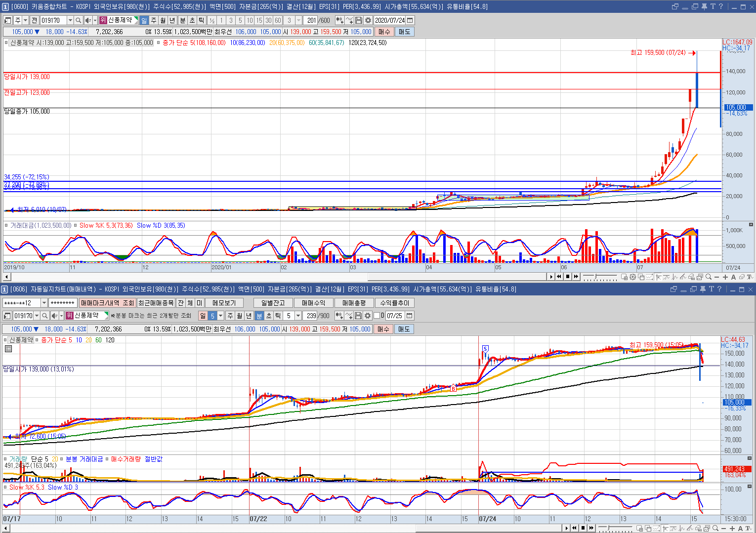
Task: Select 틱 (tick) period in upper chart toolbar
Action: pyautogui.click(x=202, y=20)
